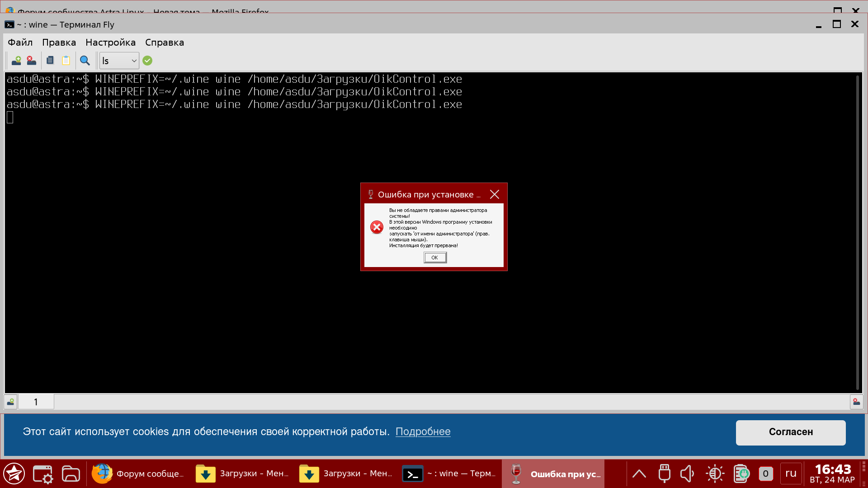Image resolution: width=868 pixels, height=488 pixels.
Task: Open the Файл menu
Action: 20,42
